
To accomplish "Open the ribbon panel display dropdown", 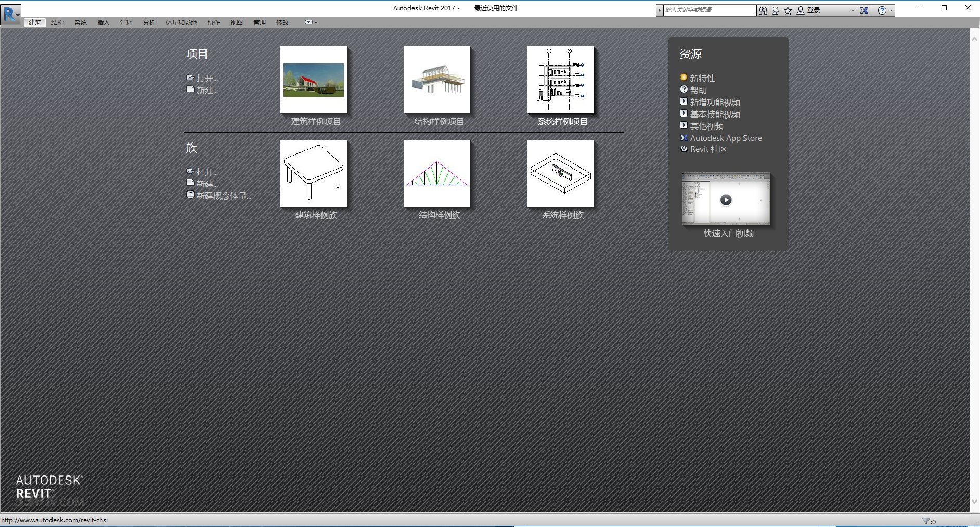I will point(311,22).
